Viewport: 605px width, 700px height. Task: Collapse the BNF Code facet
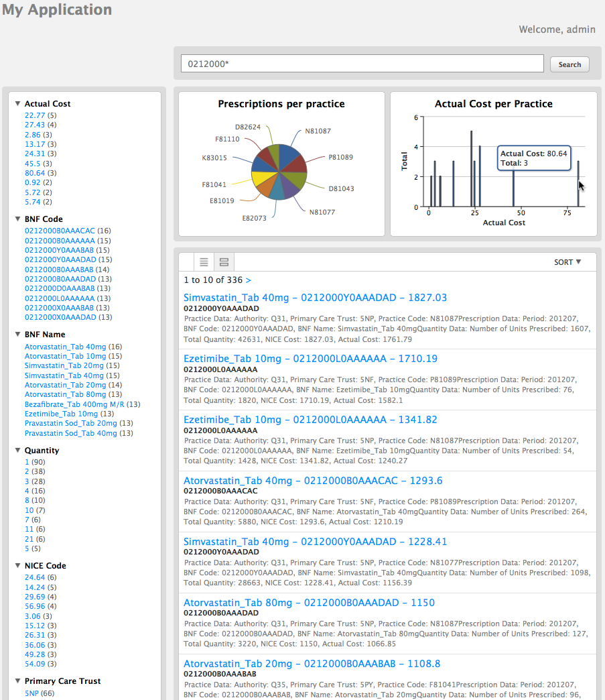(17, 219)
